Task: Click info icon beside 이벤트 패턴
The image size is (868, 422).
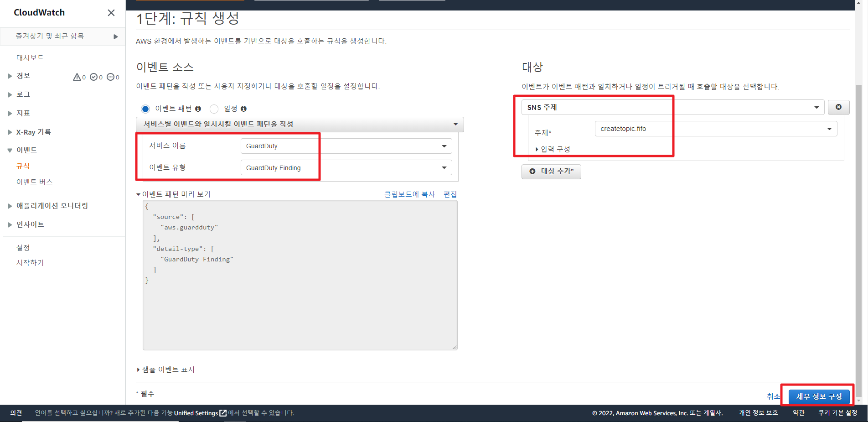Action: (198, 109)
